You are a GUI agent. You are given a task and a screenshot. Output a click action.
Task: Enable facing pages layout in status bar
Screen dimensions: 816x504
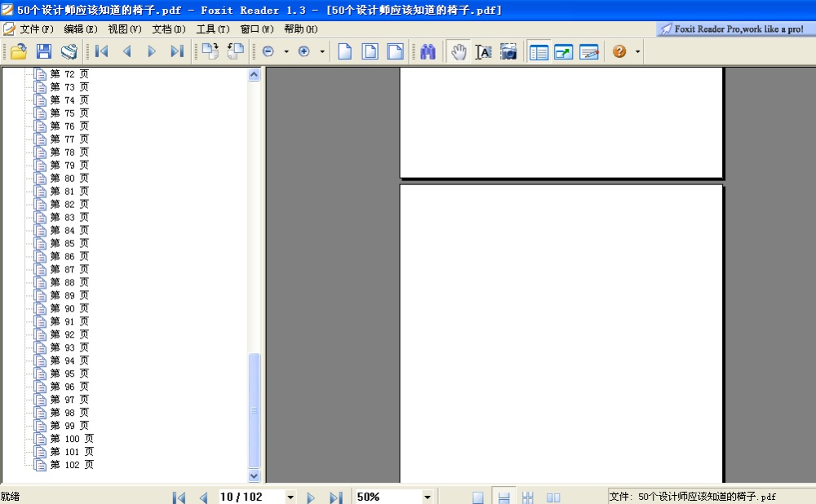(553, 497)
